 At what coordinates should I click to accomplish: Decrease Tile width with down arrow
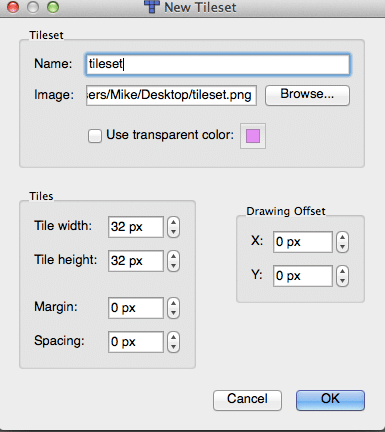[173, 232]
